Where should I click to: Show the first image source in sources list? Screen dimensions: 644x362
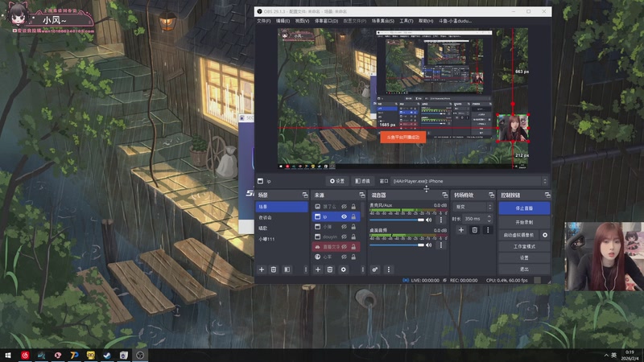pos(345,207)
